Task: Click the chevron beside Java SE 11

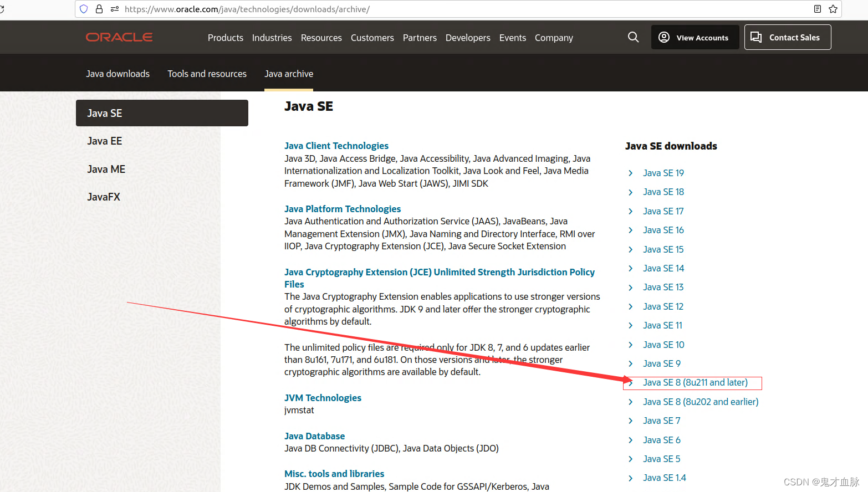Action: click(631, 326)
